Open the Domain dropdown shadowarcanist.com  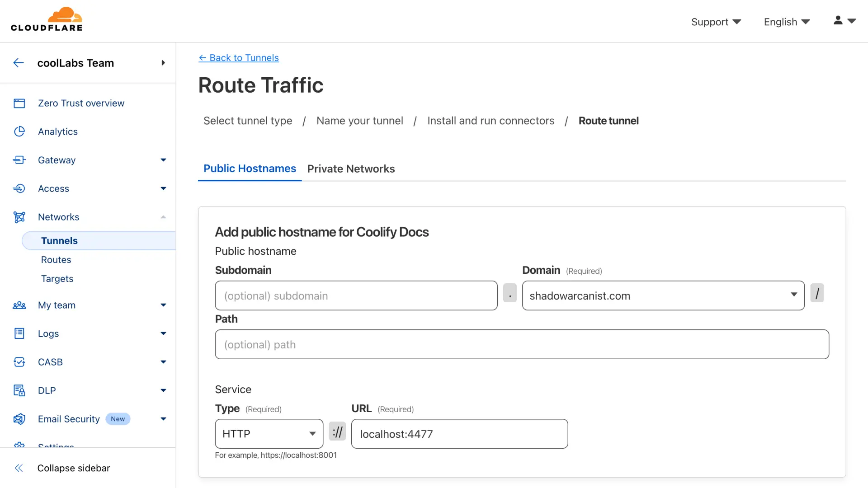(663, 296)
